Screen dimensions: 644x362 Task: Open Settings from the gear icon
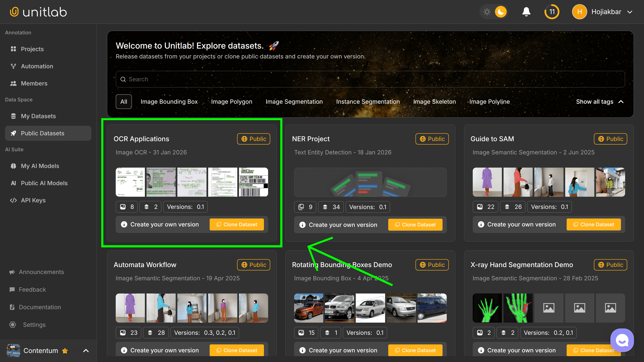click(13, 325)
